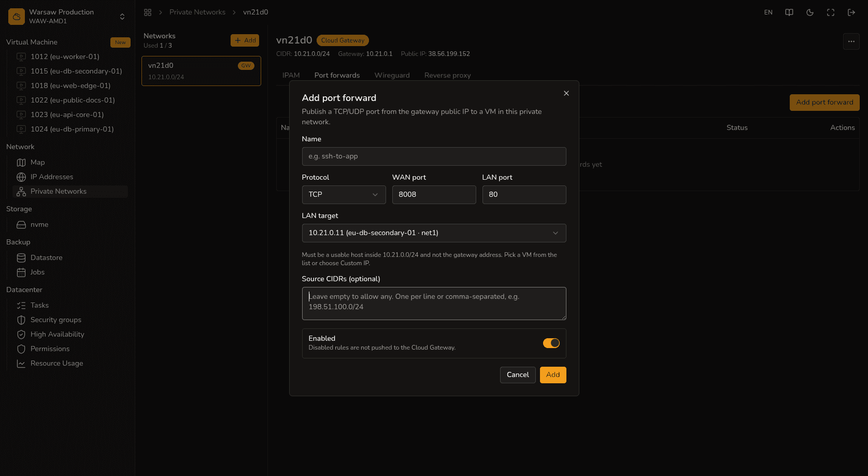The width and height of the screenshot is (868, 476).
Task: Open Security groups in sidebar
Action: 56,320
